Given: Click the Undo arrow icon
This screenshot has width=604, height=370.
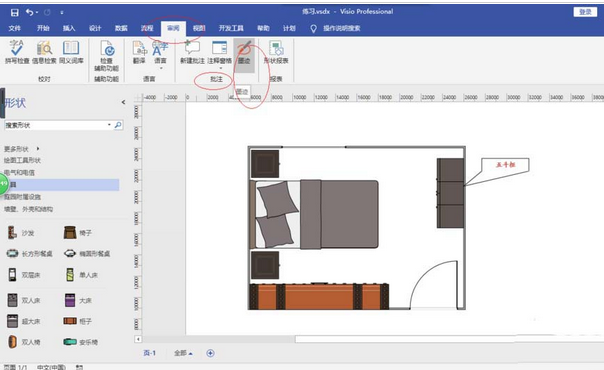Looking at the screenshot, I should [29, 12].
